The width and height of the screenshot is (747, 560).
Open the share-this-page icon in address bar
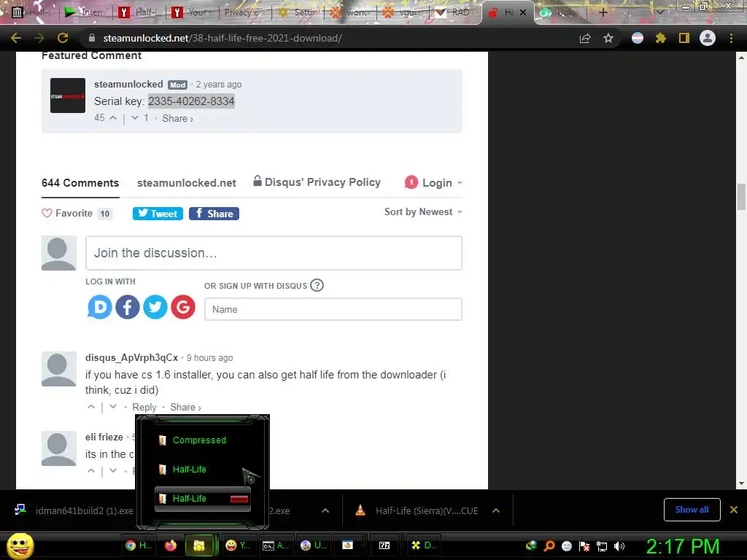[x=585, y=38]
